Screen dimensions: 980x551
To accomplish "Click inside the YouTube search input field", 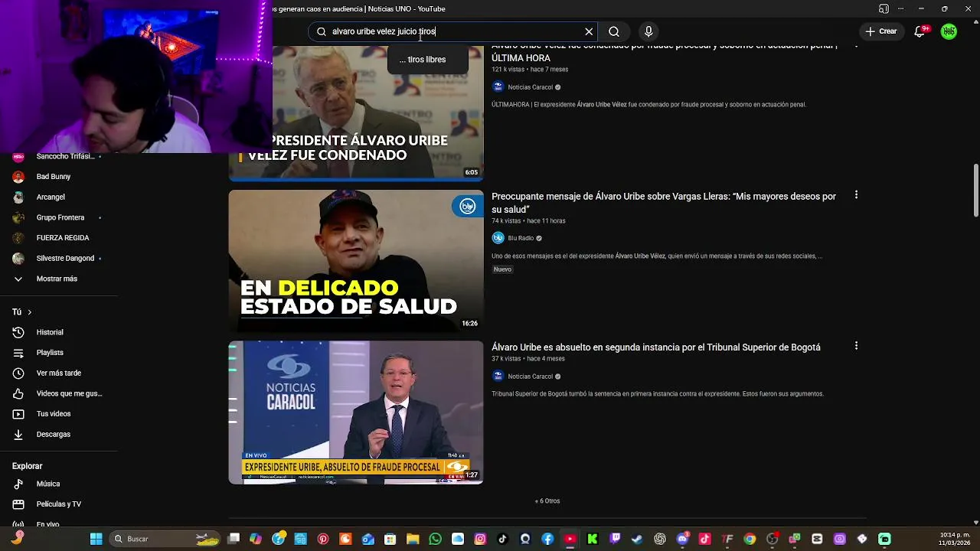I will click(x=452, y=31).
